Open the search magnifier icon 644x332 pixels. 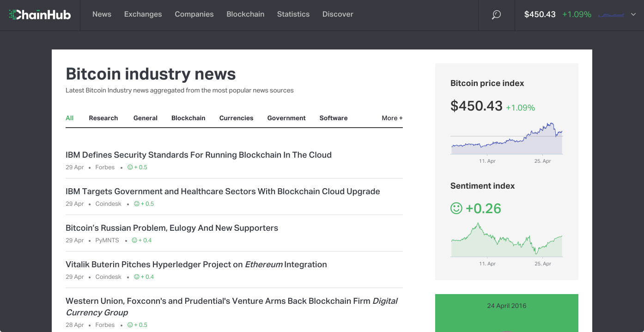[496, 15]
